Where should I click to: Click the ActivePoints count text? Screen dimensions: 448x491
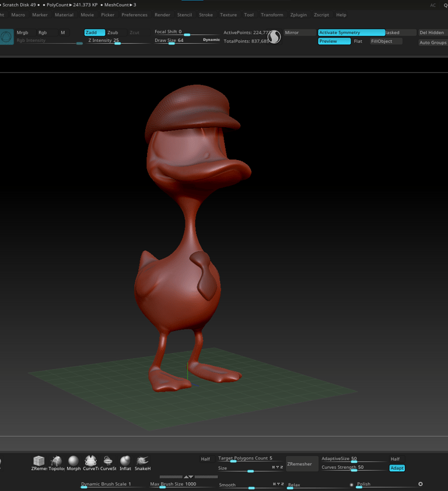pos(246,33)
